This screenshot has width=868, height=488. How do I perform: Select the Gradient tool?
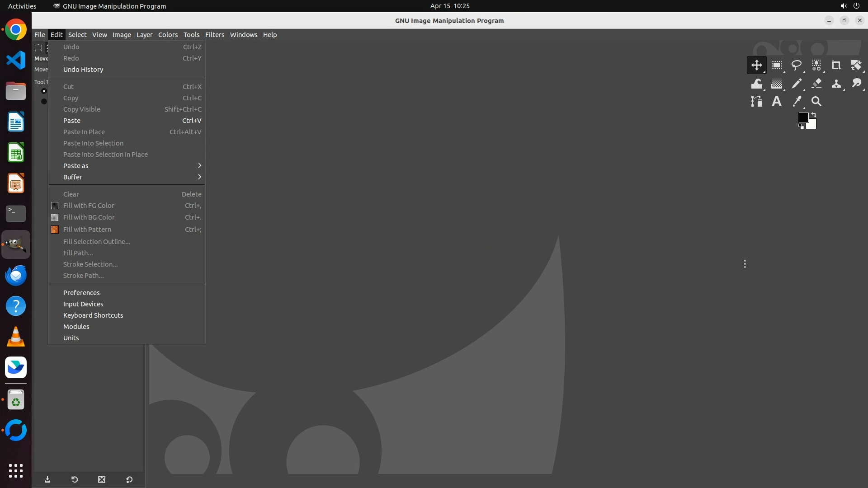click(x=777, y=84)
